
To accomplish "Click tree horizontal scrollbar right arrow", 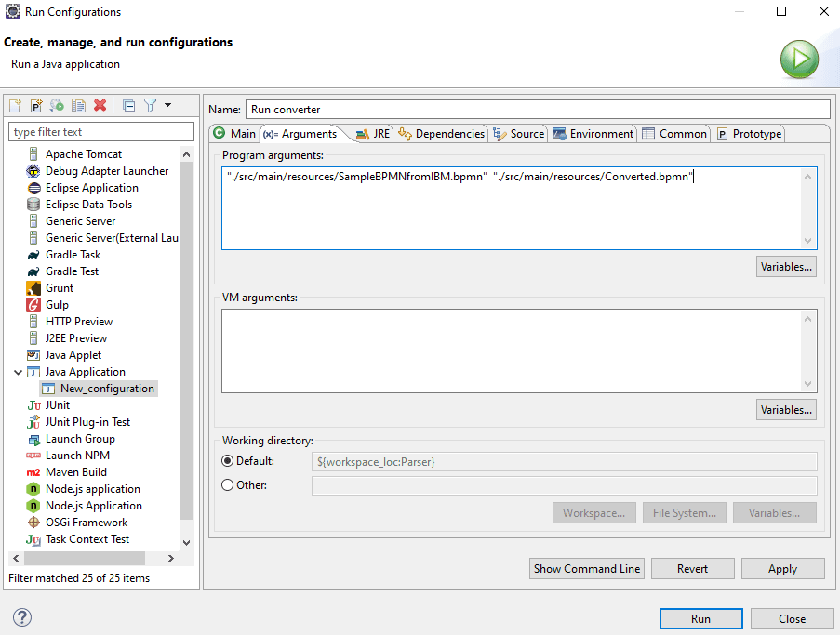I will [171, 558].
